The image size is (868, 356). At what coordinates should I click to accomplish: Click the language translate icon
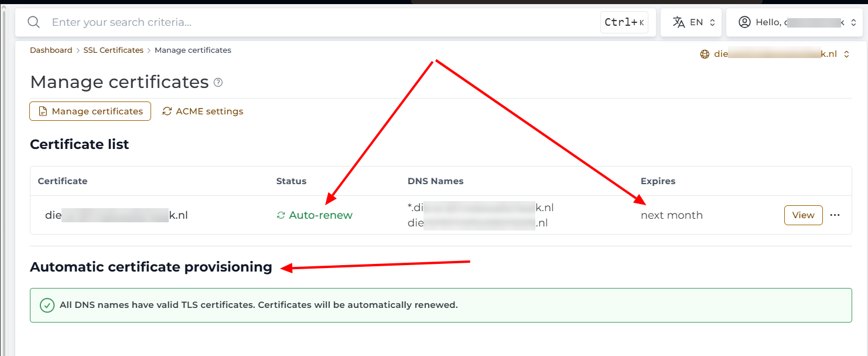pos(679,22)
